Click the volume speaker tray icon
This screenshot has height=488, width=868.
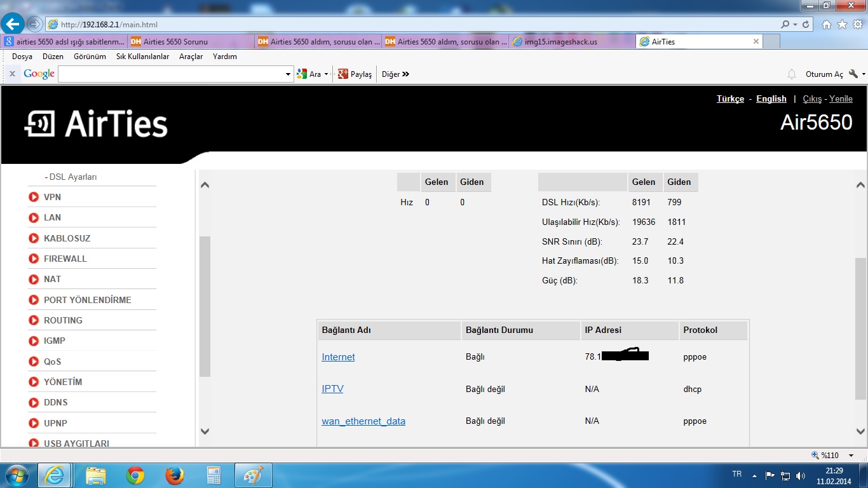tap(801, 475)
